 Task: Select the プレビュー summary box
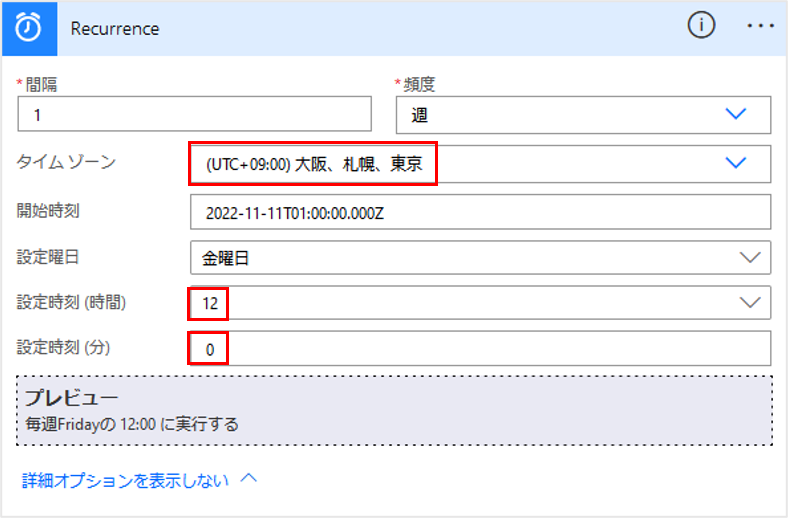(x=394, y=410)
